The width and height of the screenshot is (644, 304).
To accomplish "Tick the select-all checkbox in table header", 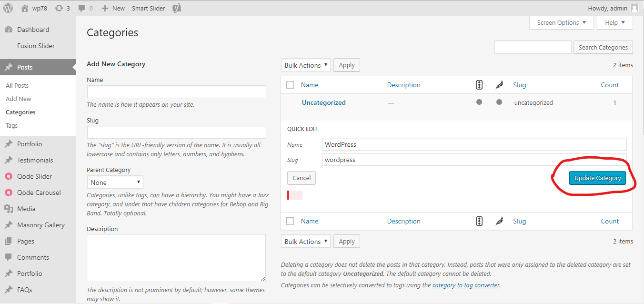I will tap(290, 85).
